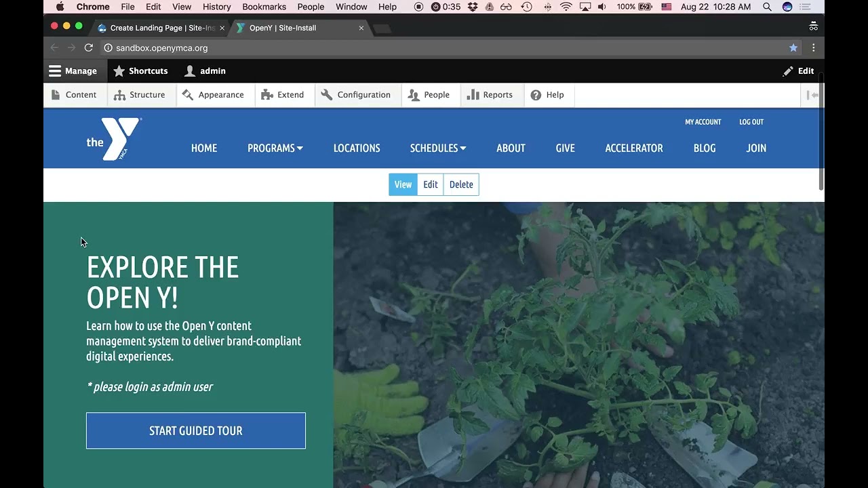Open the Extend admin section
This screenshot has height=488, width=868.
(x=283, y=95)
